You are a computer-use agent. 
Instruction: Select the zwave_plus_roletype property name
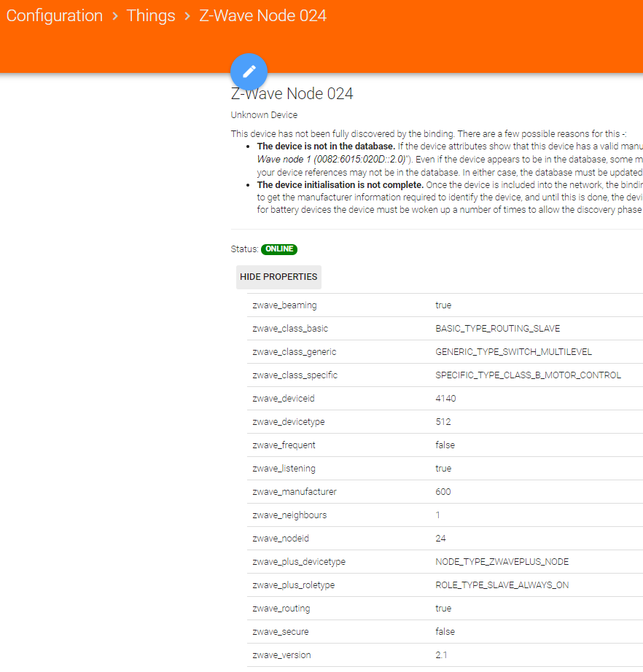pos(294,585)
